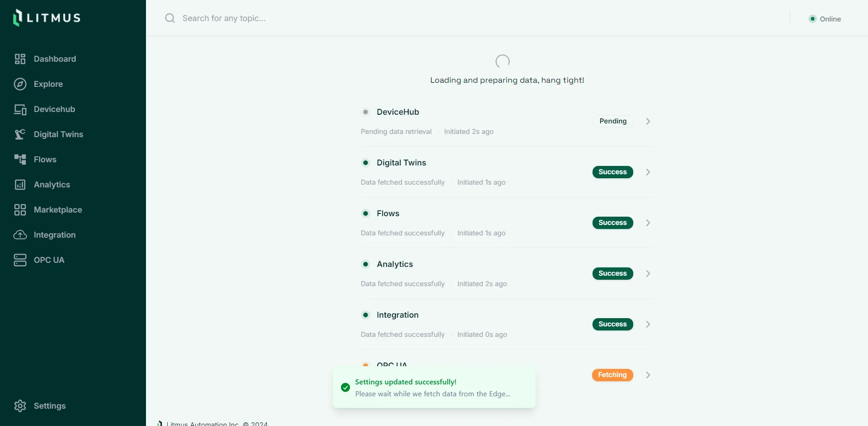Image resolution: width=868 pixels, height=426 pixels.
Task: Click the Pending status badge
Action: [x=613, y=121]
